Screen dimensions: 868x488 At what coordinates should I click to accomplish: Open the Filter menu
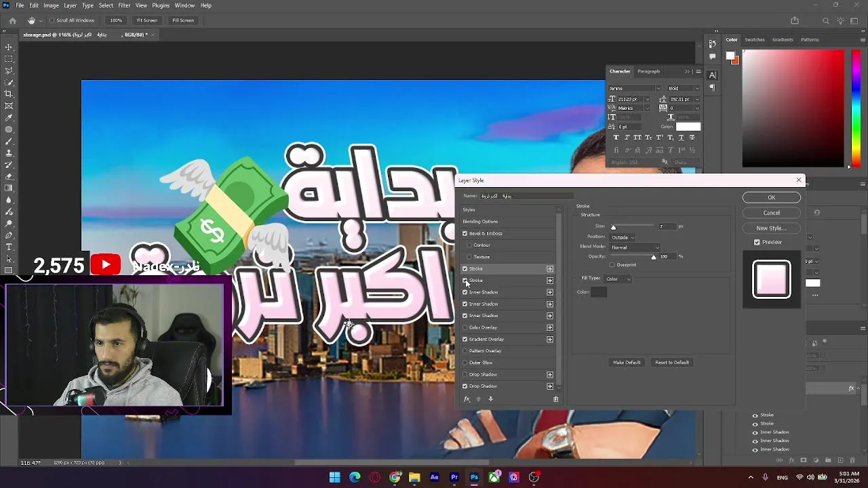(x=124, y=5)
